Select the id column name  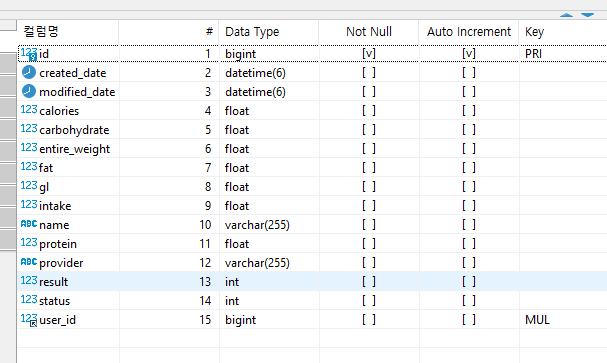[44, 54]
